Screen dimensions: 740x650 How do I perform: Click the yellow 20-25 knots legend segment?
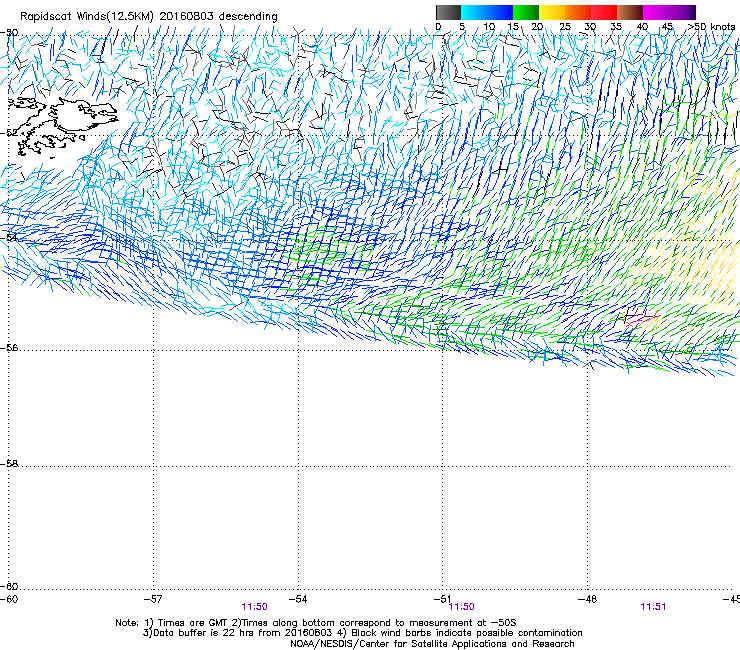(552, 12)
